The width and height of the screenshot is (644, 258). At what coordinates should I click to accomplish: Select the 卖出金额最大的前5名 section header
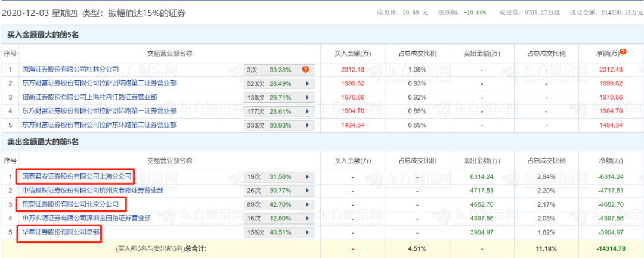coord(43,142)
